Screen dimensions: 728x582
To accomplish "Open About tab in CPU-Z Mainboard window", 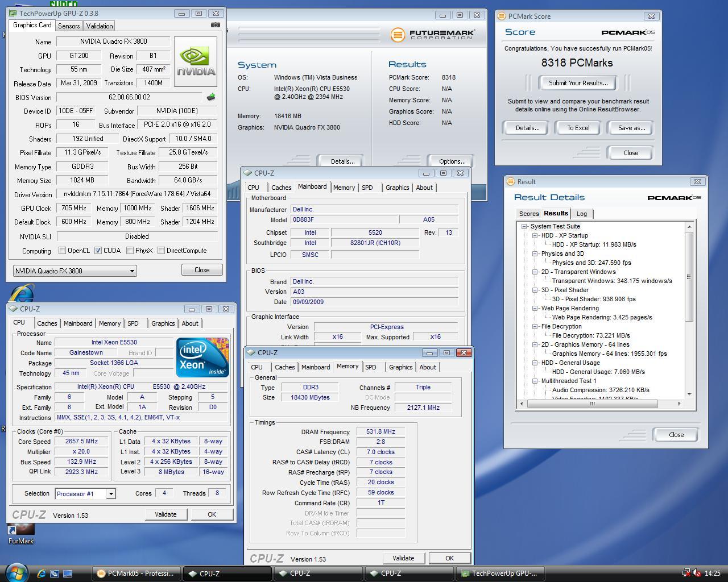I will click(x=424, y=188).
